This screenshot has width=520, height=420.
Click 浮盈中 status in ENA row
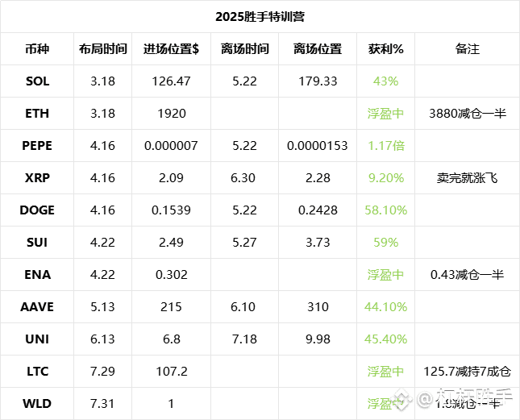click(385, 274)
